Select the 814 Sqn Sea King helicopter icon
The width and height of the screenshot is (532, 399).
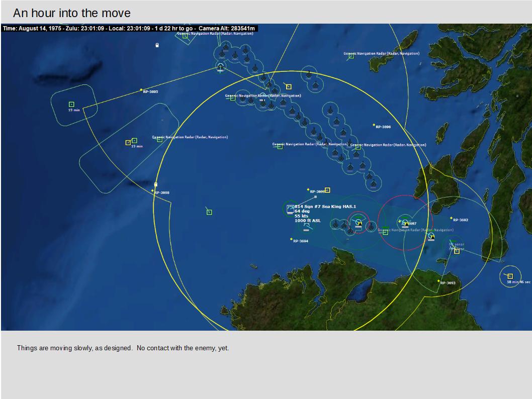coord(290,209)
